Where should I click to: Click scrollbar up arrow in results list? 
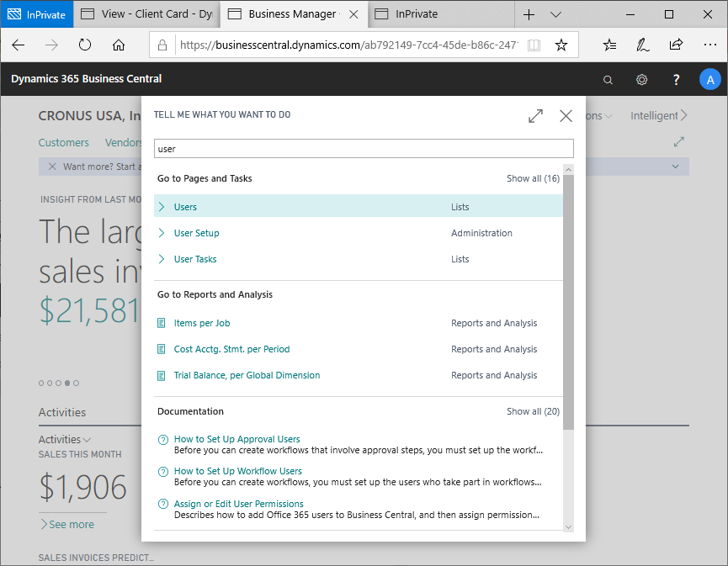coord(568,170)
